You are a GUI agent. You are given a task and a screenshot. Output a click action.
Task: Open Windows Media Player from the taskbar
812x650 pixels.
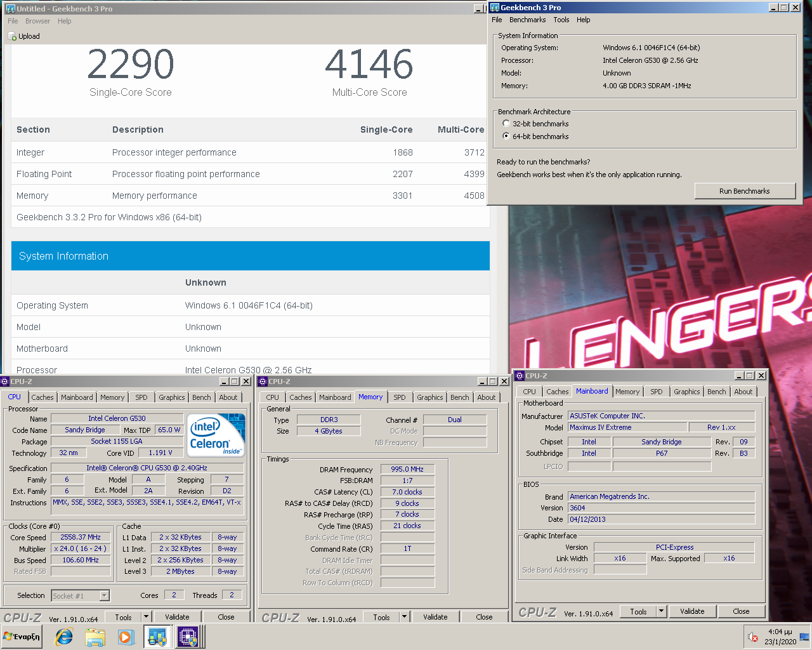(x=125, y=637)
